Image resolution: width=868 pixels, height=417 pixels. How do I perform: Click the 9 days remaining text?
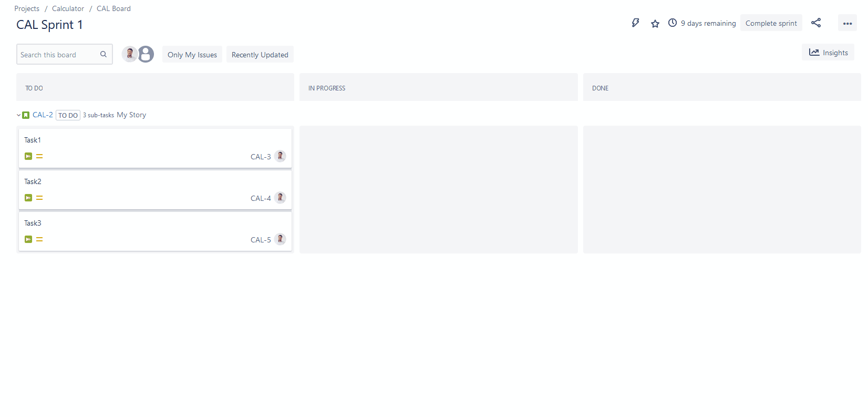(708, 23)
